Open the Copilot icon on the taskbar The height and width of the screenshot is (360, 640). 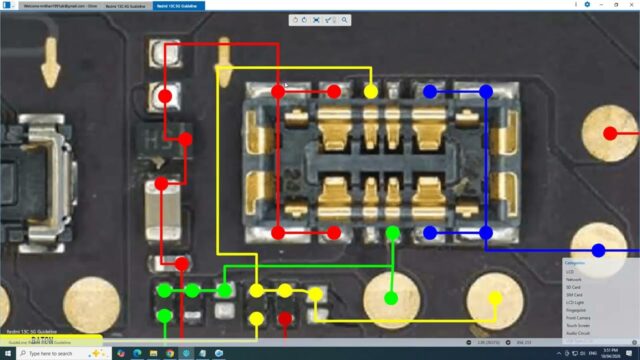121,353
